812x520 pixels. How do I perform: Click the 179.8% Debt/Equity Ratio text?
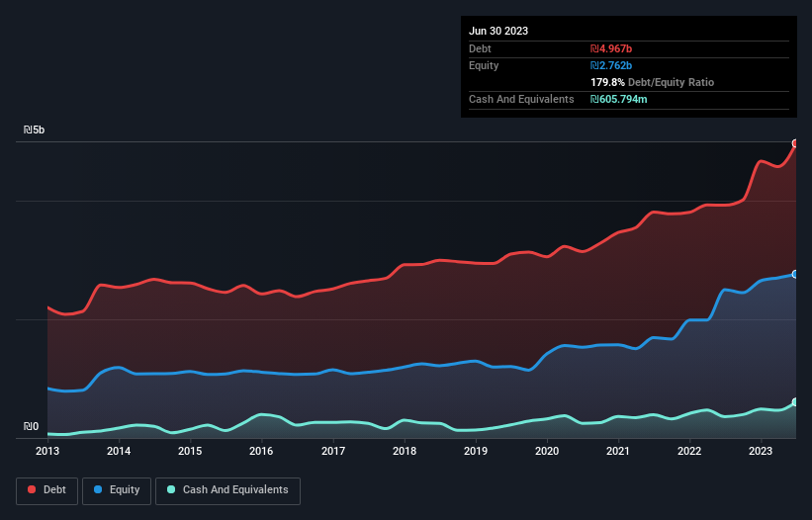pos(652,83)
